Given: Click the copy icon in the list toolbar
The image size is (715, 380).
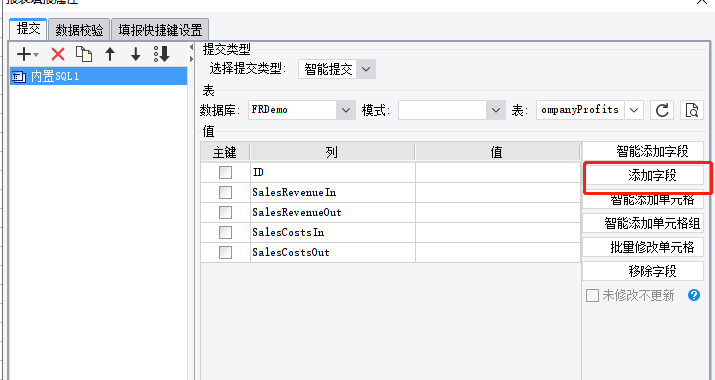Looking at the screenshot, I should [x=84, y=54].
